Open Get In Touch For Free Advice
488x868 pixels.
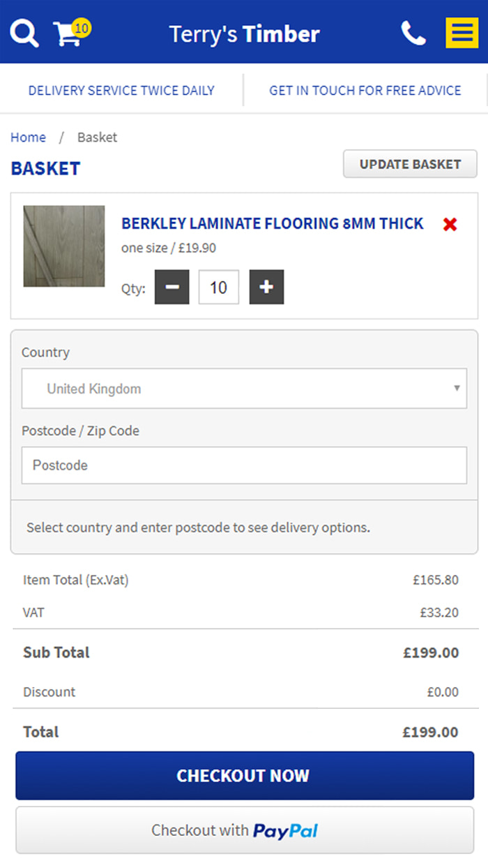click(365, 91)
